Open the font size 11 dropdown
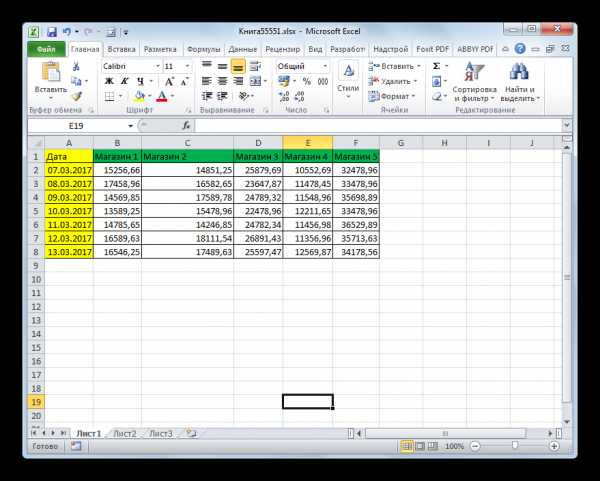 coord(187,66)
